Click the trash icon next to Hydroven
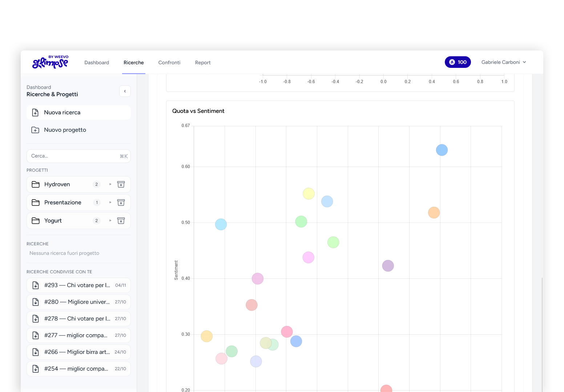 coord(121,184)
